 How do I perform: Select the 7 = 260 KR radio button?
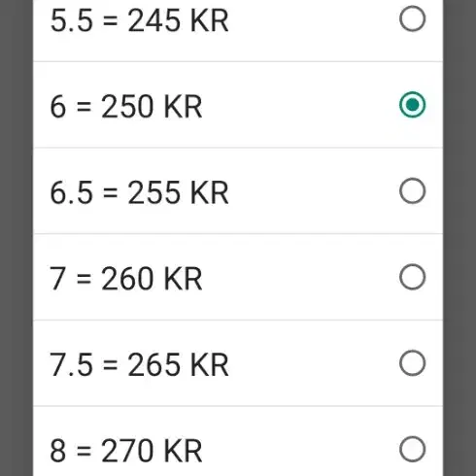pyautogui.click(x=412, y=277)
